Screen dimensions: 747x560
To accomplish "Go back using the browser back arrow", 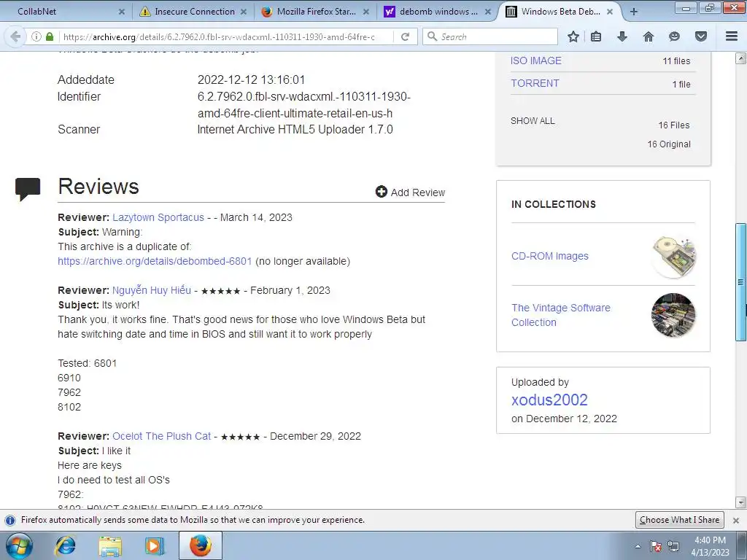I will click(15, 36).
